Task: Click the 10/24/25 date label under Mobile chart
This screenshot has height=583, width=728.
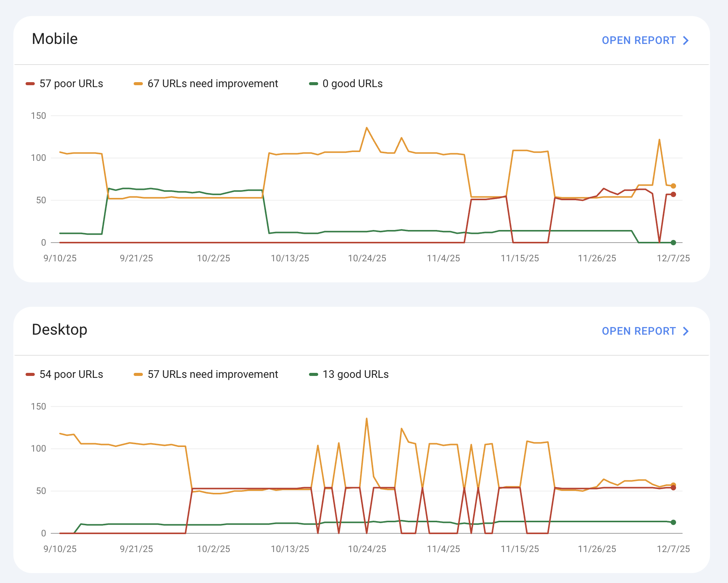Action: pos(367,258)
